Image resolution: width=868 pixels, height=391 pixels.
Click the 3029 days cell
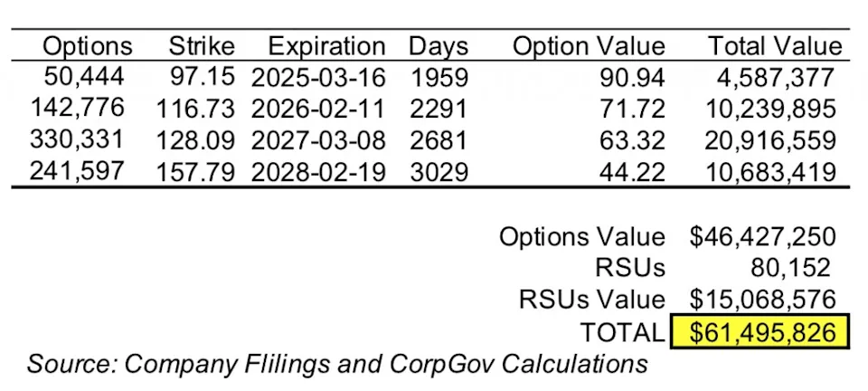[439, 174]
